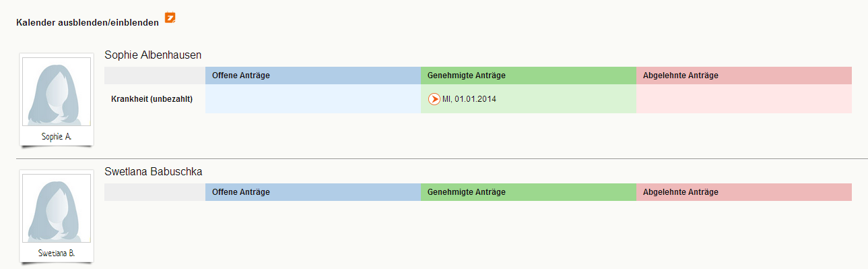Click Swetlana Babuschka's avatar picture

(57, 209)
